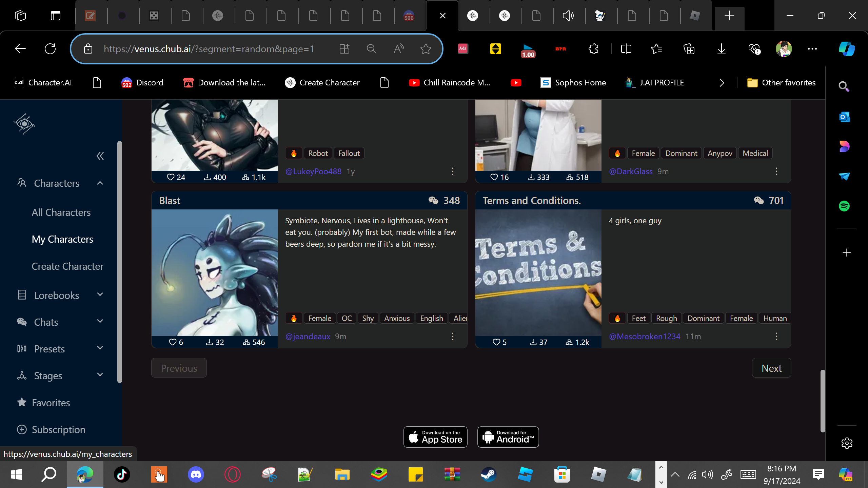Add page to browser favorites star
Image resolution: width=868 pixels, height=488 pixels.
coord(426,49)
